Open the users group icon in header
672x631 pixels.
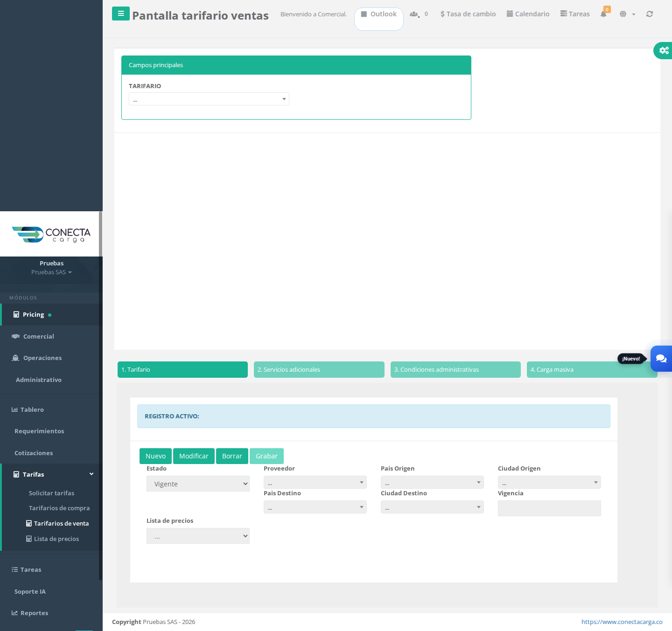click(414, 14)
